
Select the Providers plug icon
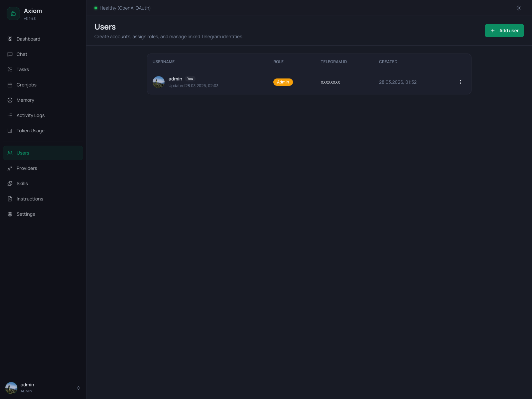(10, 168)
